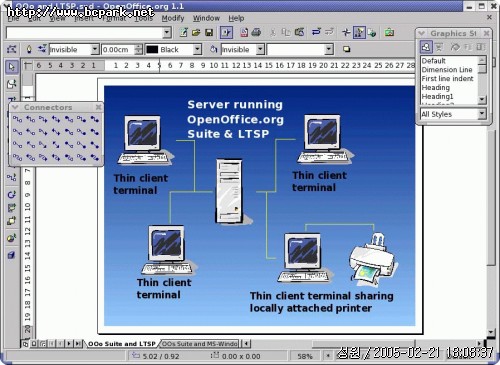
Task: Toggle the Stylist icon in the toolbar
Action: (359, 32)
